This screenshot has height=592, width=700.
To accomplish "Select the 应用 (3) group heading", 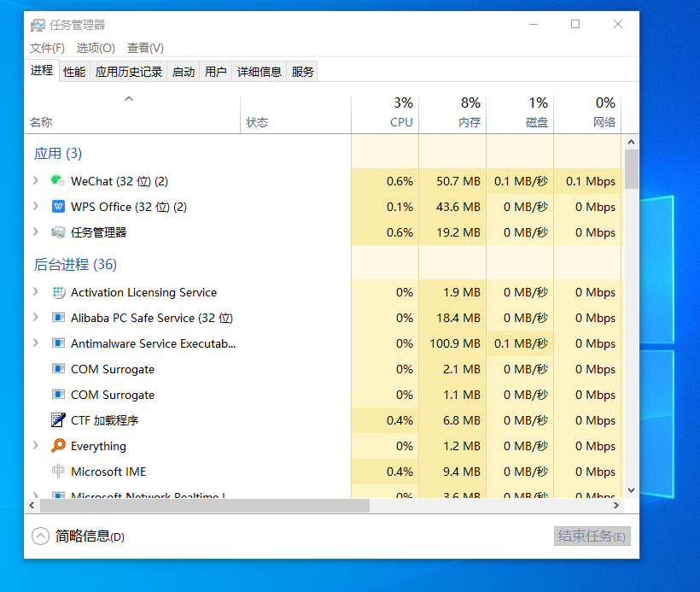I will click(x=57, y=153).
